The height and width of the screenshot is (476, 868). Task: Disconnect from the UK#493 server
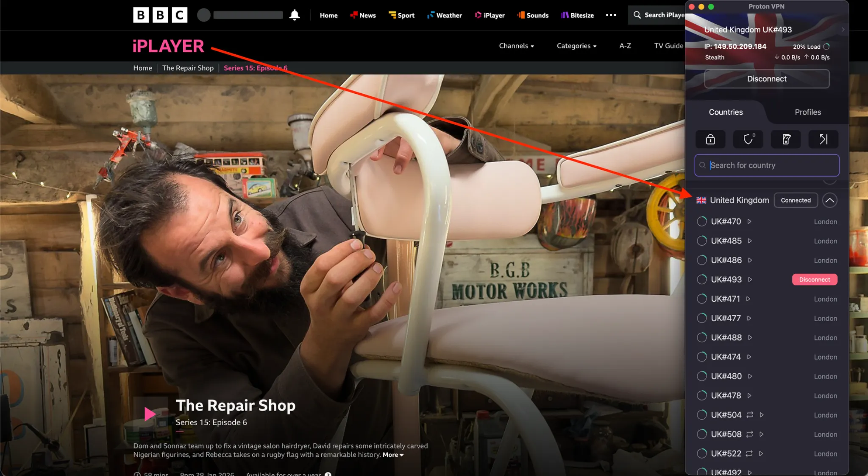(815, 279)
